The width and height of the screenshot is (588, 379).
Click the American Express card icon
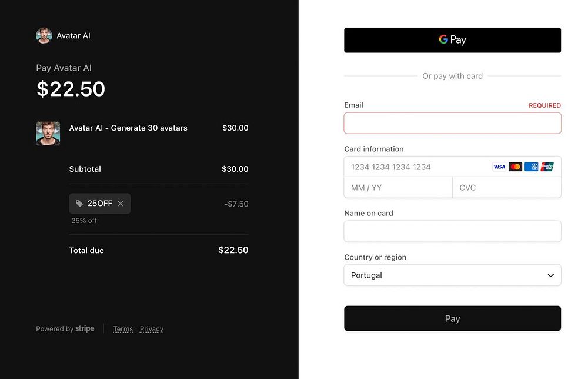click(x=532, y=167)
